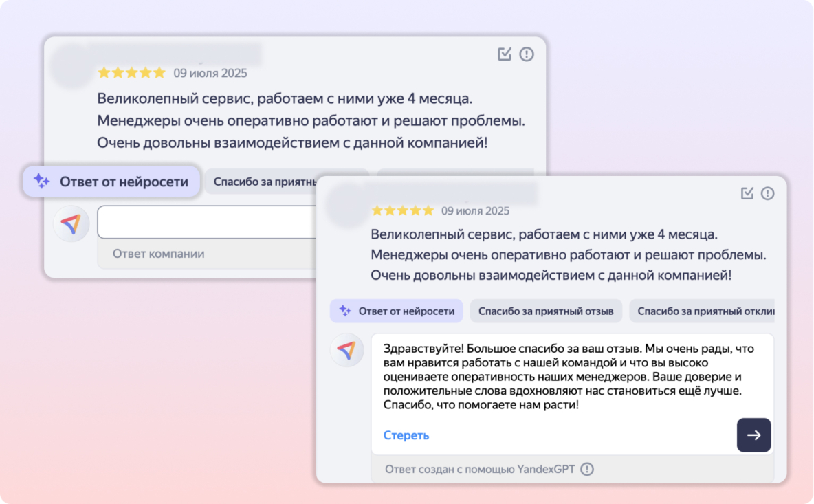
Task: Click the checkmark icon on the front review card
Action: (x=747, y=194)
